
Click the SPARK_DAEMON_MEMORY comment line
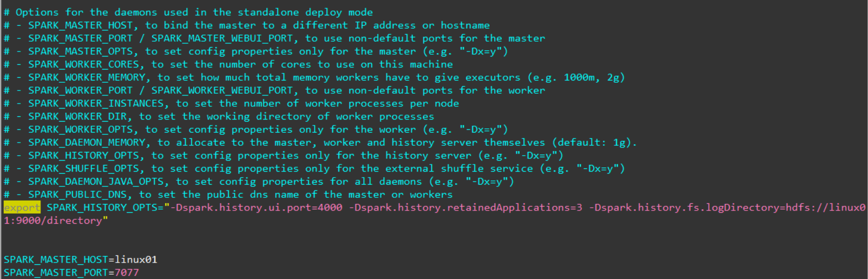320,143
